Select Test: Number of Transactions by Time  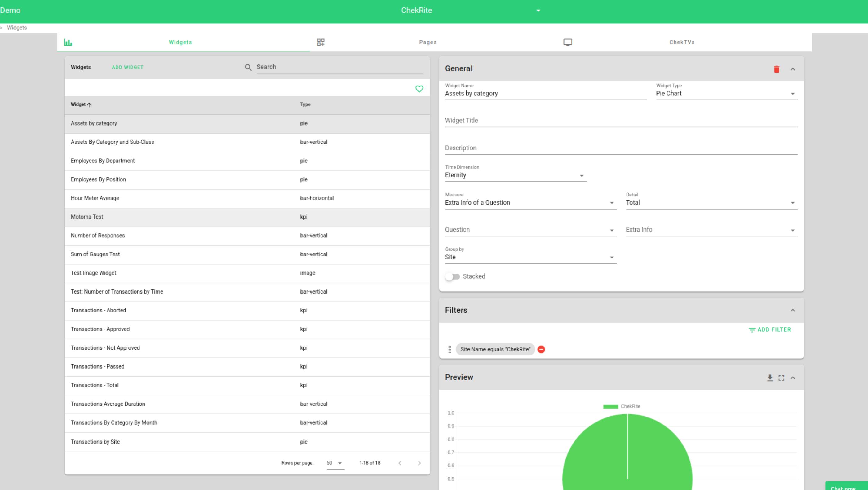coord(247,292)
